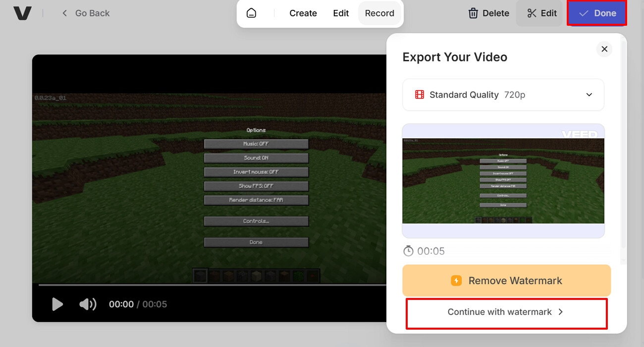
Task: Click the back chevron next to Go Back
Action: (64, 13)
